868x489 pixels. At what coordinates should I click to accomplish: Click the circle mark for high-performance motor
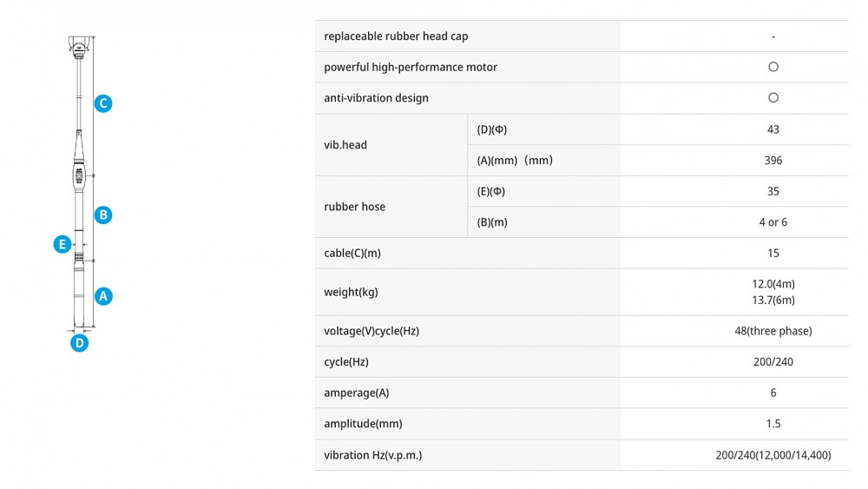point(773,67)
